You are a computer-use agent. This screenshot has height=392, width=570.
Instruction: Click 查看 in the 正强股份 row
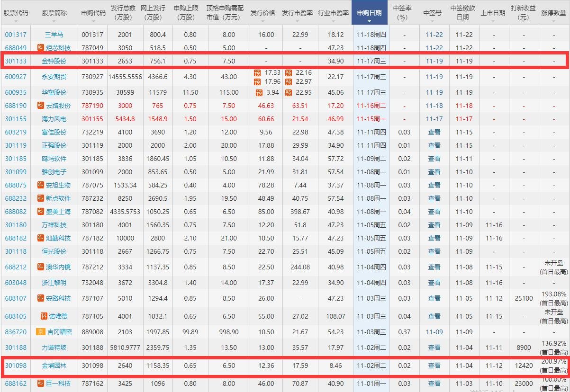(x=434, y=145)
